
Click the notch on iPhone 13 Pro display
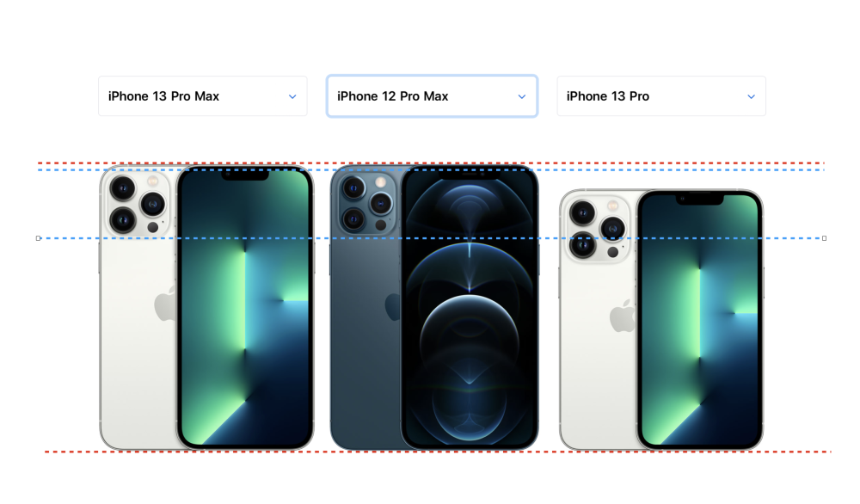[x=700, y=199]
